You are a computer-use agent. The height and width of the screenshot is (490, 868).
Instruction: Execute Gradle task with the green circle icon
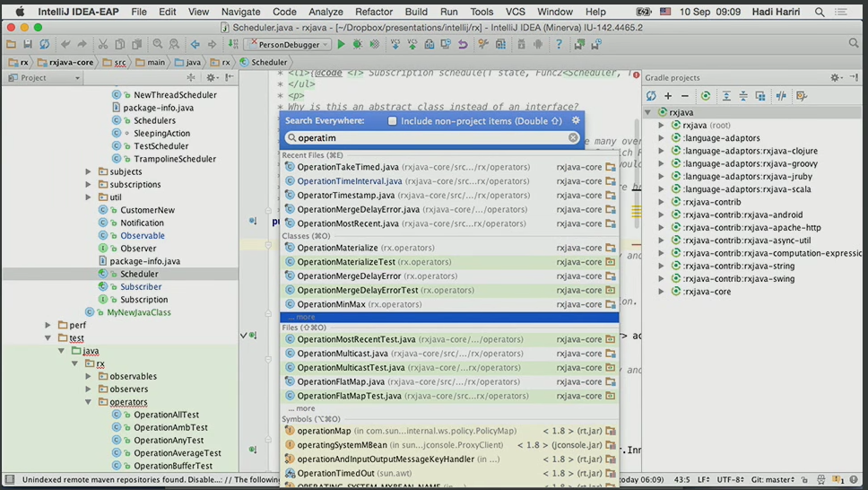[x=705, y=96]
